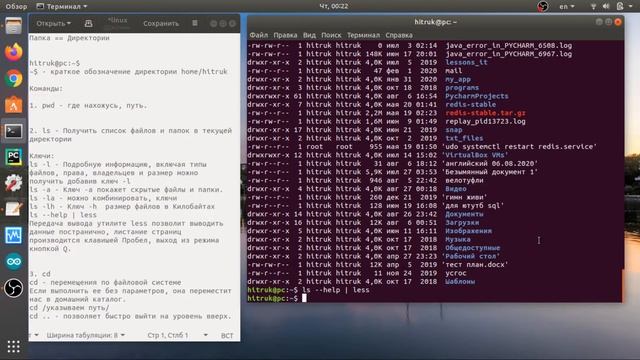Click the 'Папка == Директории' line in gedit

[69, 38]
